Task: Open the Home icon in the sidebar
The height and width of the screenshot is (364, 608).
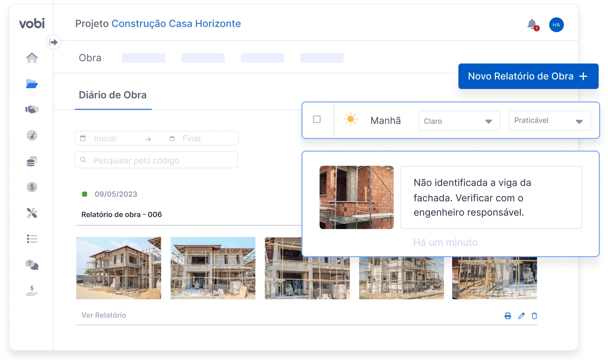Action: point(32,58)
